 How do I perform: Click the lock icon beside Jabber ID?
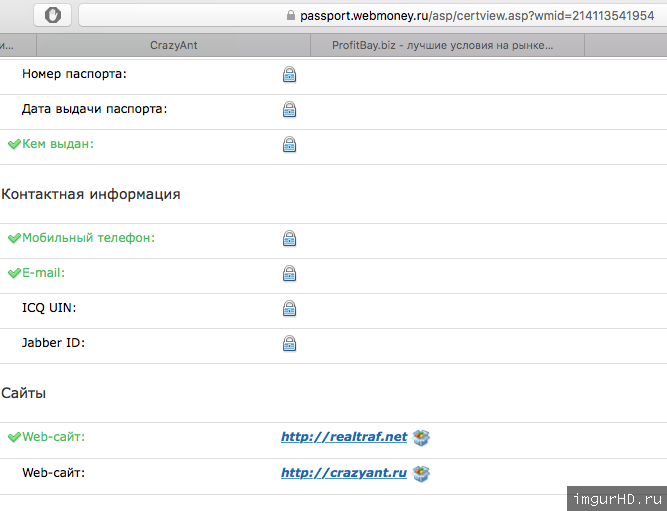(289, 344)
